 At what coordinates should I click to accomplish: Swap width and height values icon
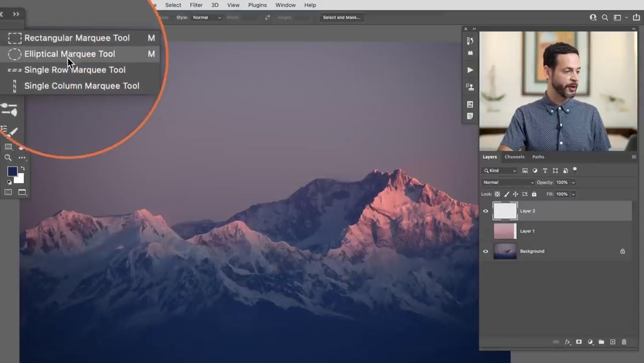[x=267, y=17]
